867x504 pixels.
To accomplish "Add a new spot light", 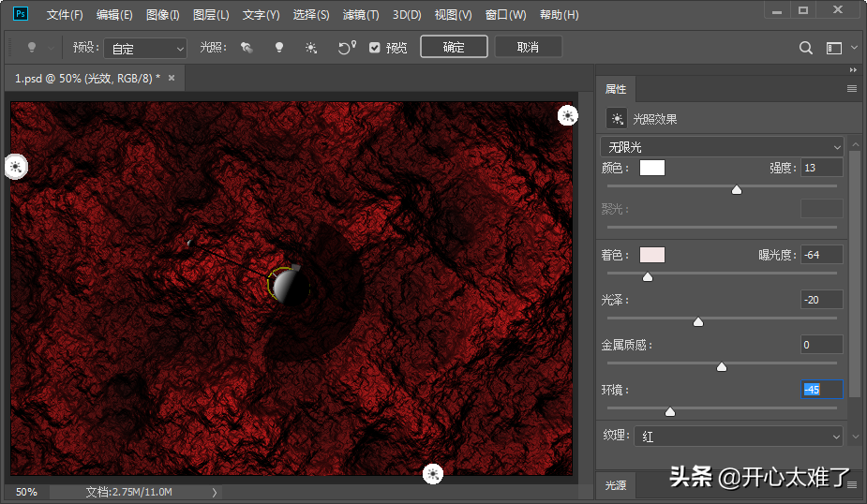I will tap(247, 48).
